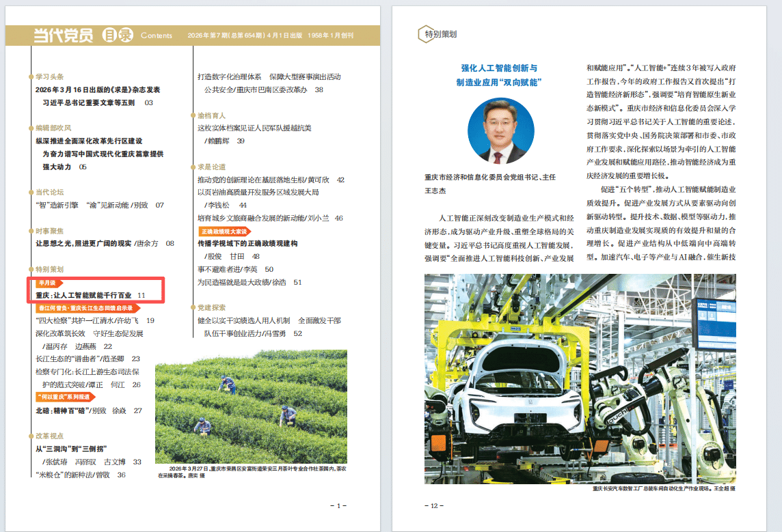Image resolution: width=782 pixels, height=532 pixels.
Task: Open the 让思想之光 article on page 08
Action: tap(104, 243)
